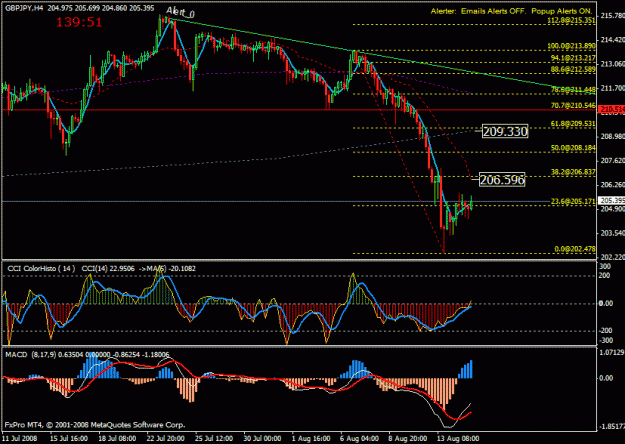Image resolution: width=625 pixels, height=444 pixels.
Task: Click the 15 Jul 16:00 time axis label
Action: [69, 438]
